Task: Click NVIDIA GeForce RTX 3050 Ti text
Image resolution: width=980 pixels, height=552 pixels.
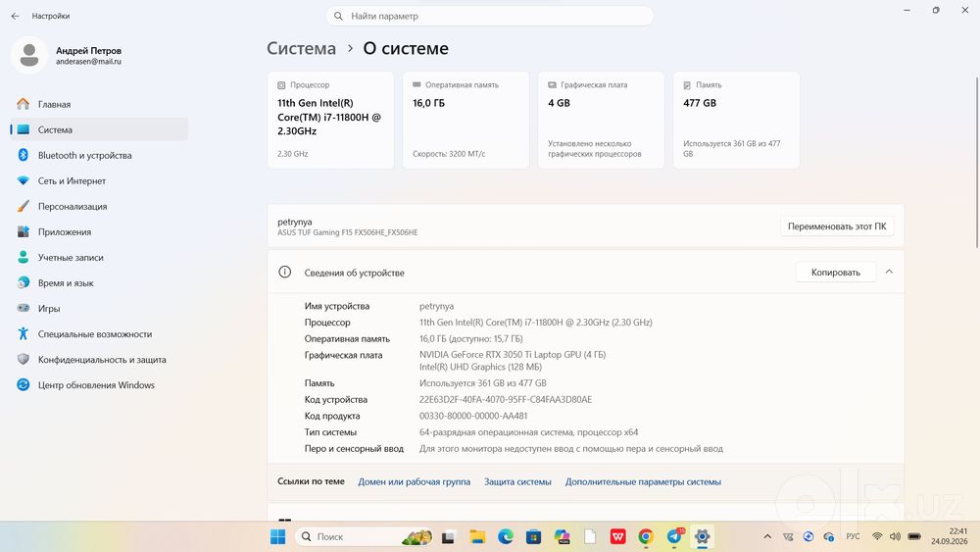Action: tap(513, 355)
